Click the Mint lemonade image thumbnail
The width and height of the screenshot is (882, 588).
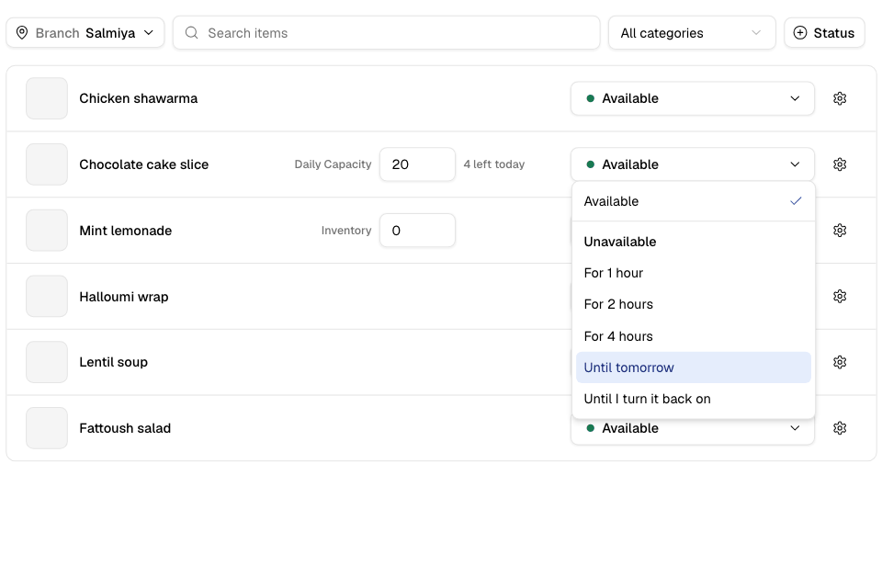(x=47, y=230)
